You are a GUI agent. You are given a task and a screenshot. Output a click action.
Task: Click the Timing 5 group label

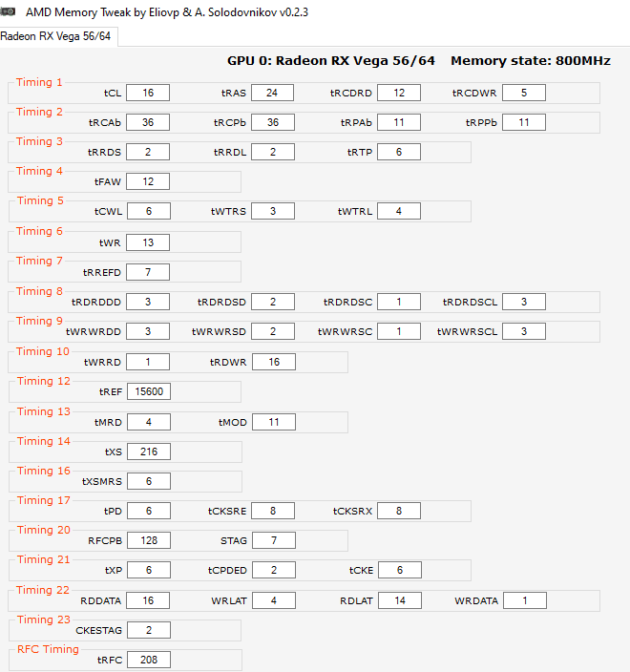[40, 200]
